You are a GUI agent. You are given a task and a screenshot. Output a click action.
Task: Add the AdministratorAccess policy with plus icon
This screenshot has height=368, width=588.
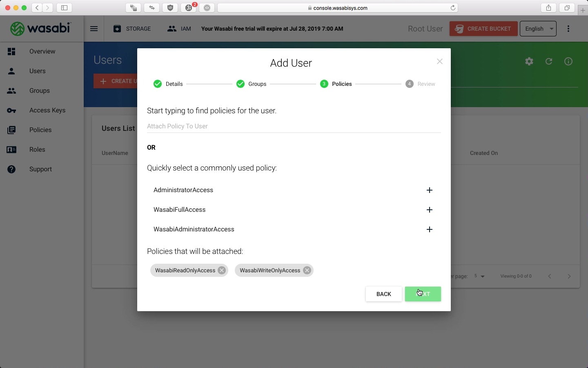point(429,190)
